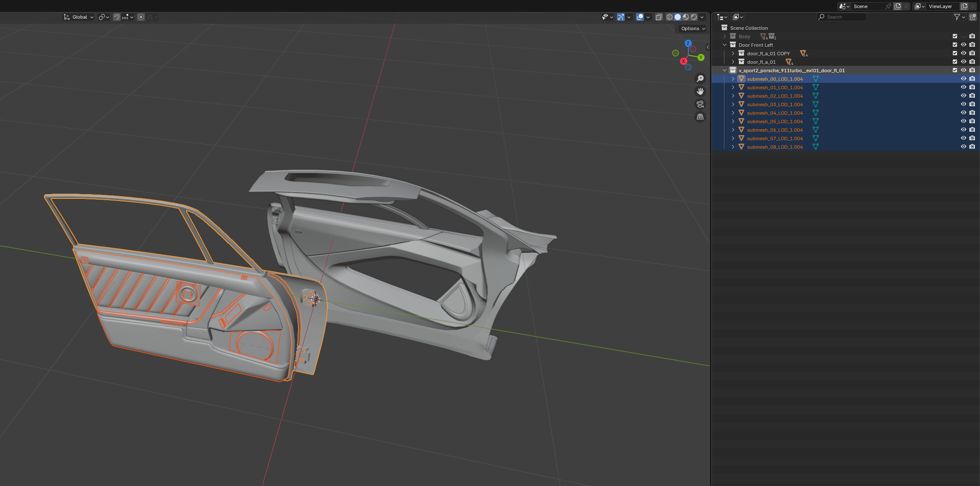This screenshot has width=980, height=486.
Task: Switch perspective/orthographic grid icon
Action: click(700, 117)
